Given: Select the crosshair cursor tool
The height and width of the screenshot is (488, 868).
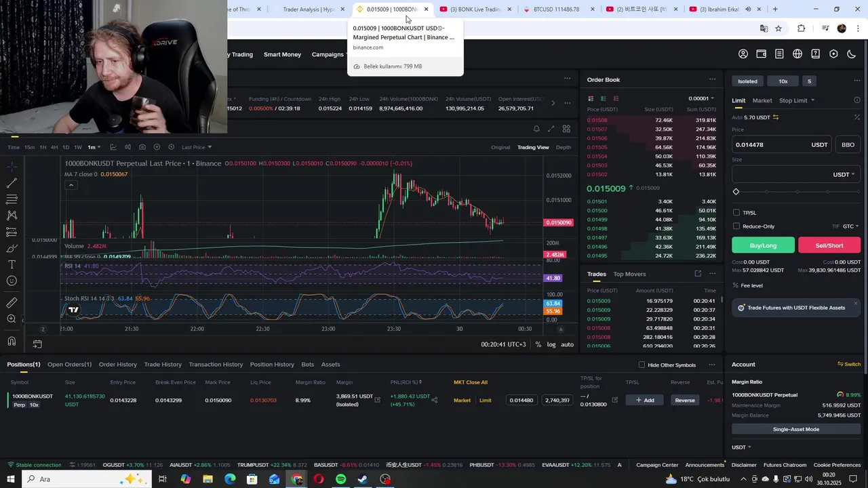Looking at the screenshot, I should coord(12,167).
